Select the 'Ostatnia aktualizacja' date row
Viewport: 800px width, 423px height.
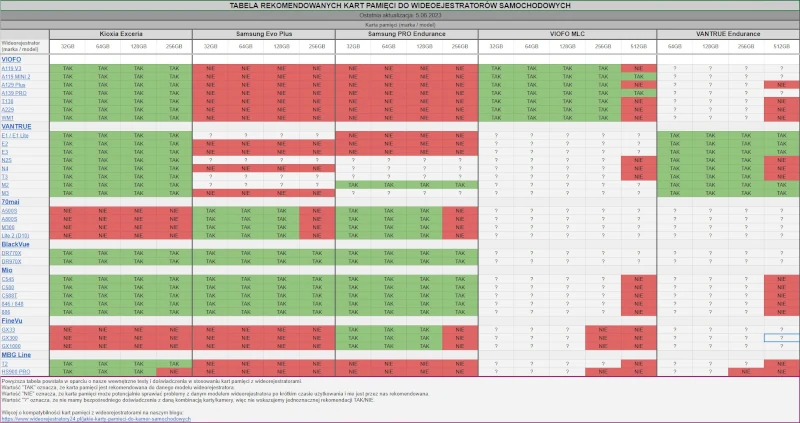(x=400, y=15)
